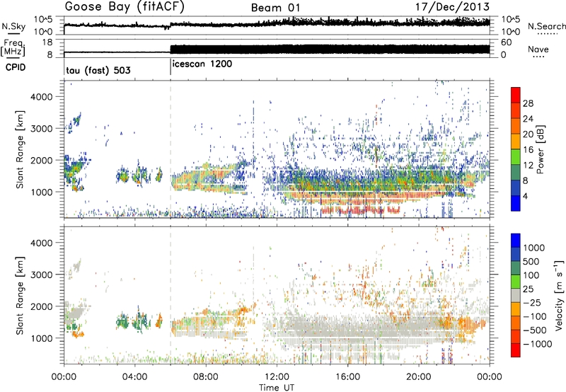Click the "-500" velocity colorbar value
The image size is (566, 392).
pos(535,330)
